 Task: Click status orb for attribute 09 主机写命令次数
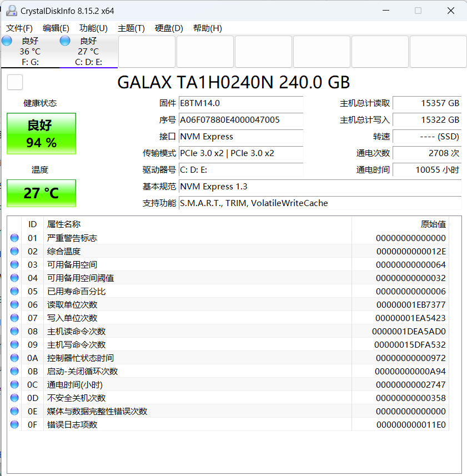[14, 344]
